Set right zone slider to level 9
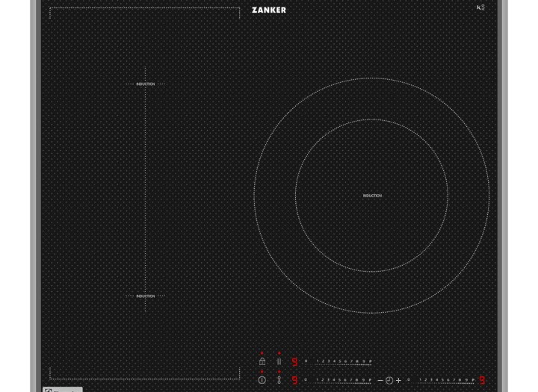The width and height of the screenshot is (538, 392). point(468,380)
